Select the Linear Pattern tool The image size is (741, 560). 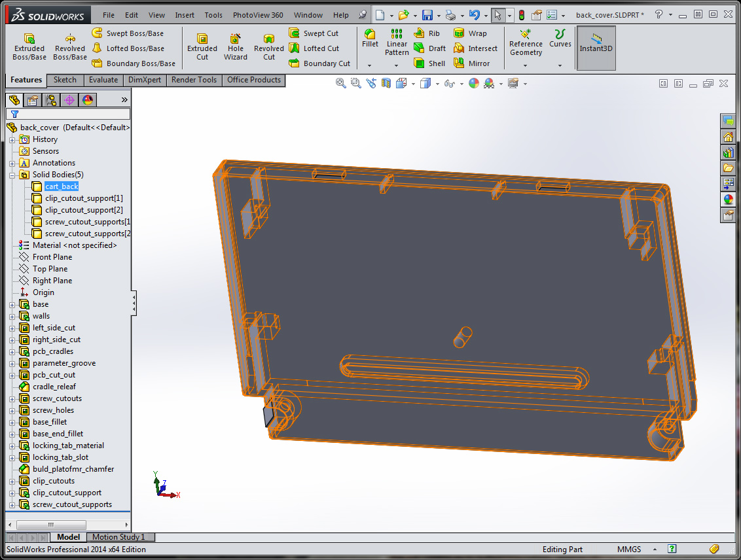tap(397, 43)
